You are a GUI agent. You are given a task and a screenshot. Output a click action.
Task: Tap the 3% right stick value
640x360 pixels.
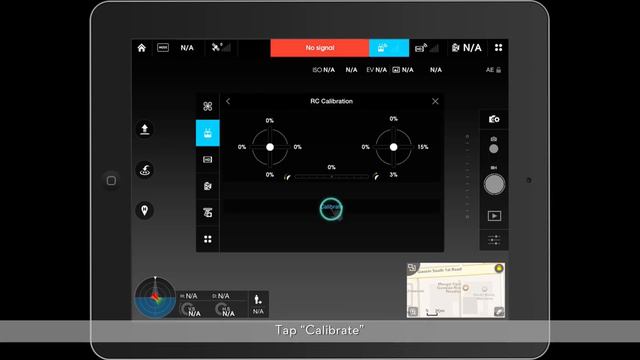[x=393, y=175]
